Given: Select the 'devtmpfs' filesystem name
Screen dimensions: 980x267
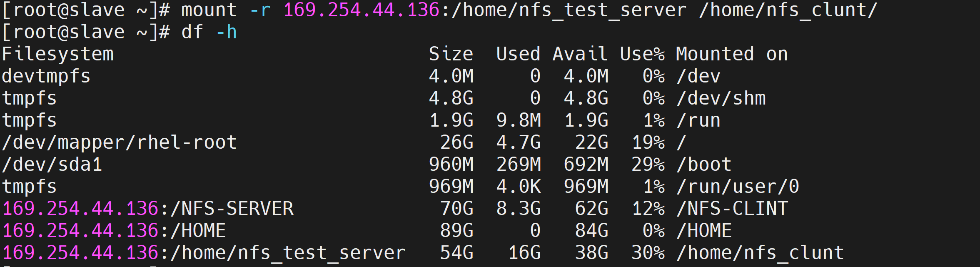Looking at the screenshot, I should point(46,77).
